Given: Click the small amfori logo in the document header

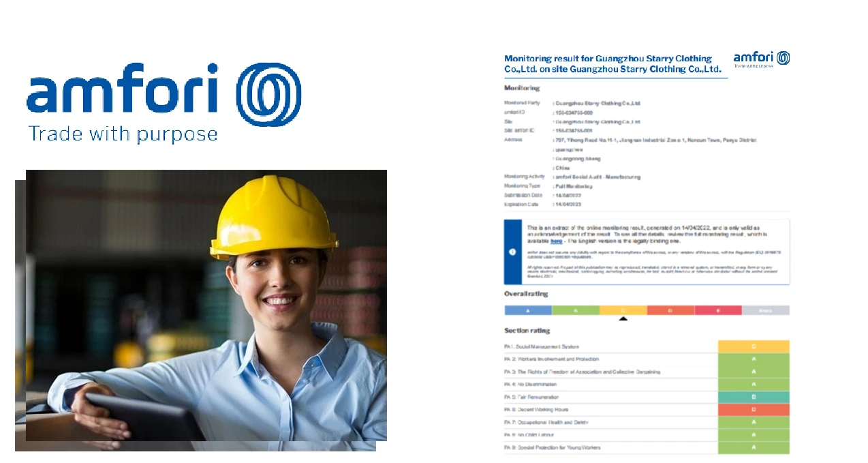Looking at the screenshot, I should click(762, 60).
